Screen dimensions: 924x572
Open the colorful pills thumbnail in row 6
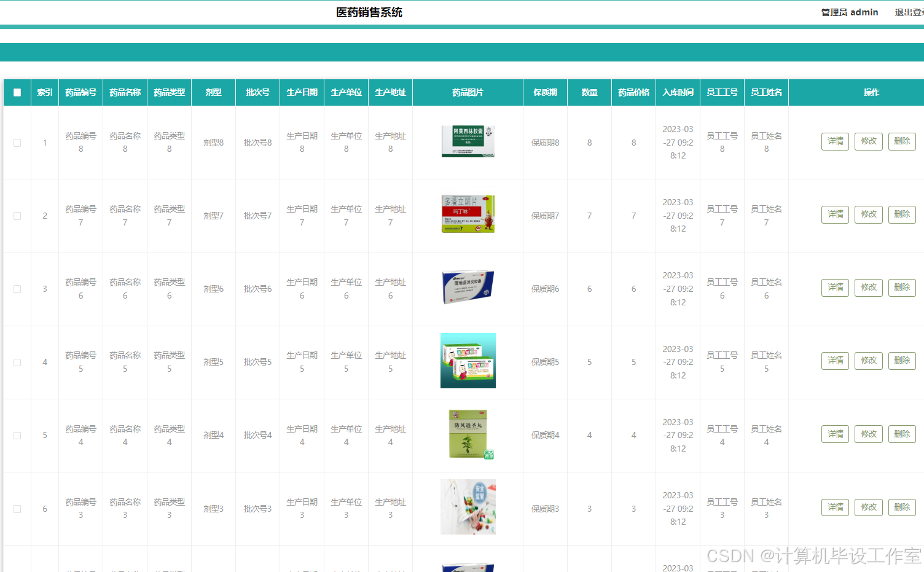[x=468, y=507]
